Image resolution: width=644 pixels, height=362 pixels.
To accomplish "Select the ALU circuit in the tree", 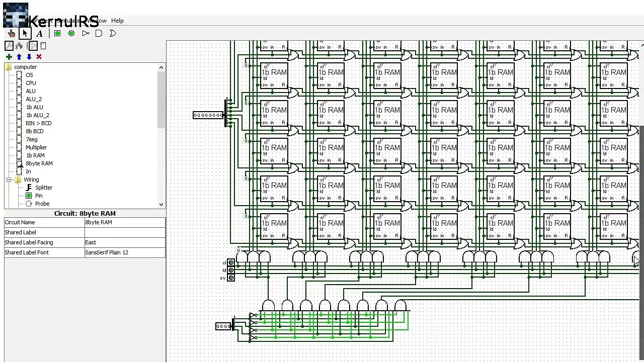I will (x=31, y=91).
